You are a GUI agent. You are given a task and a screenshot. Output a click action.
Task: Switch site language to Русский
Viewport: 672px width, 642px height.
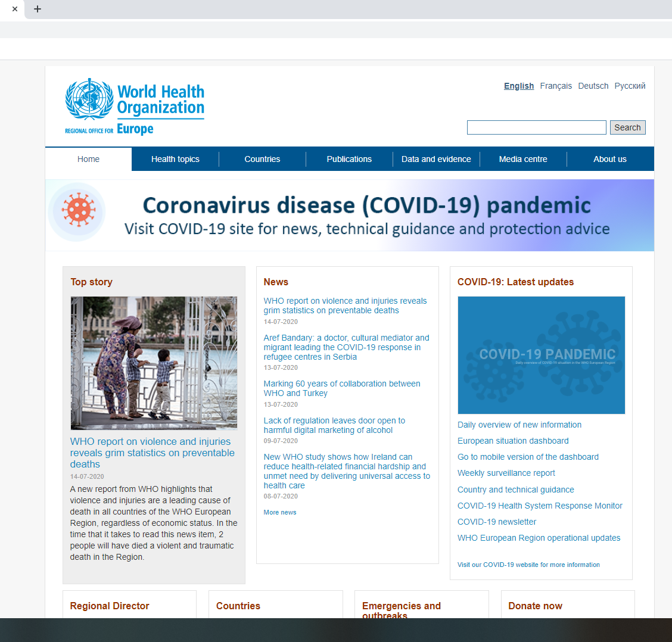[630, 86]
